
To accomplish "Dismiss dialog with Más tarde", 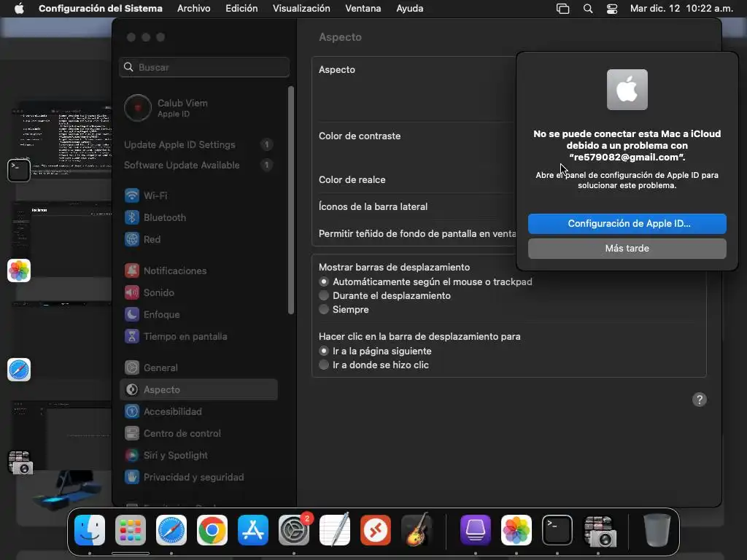I will coord(627,249).
